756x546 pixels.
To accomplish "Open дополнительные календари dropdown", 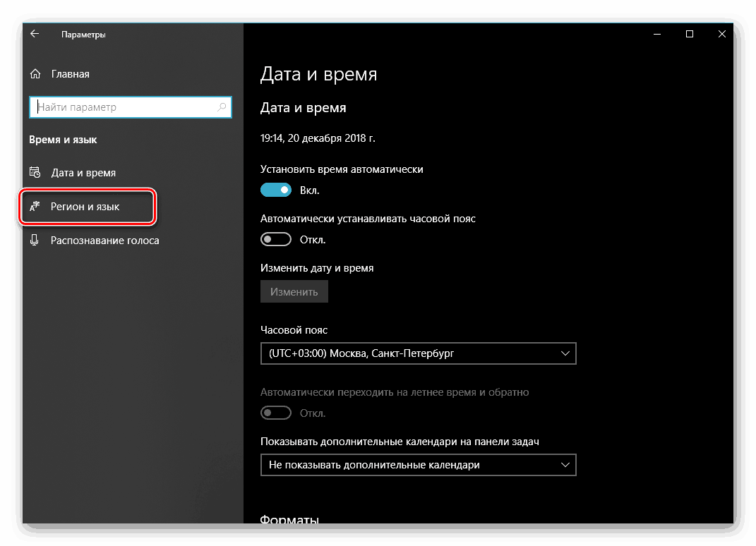I will pos(418,465).
